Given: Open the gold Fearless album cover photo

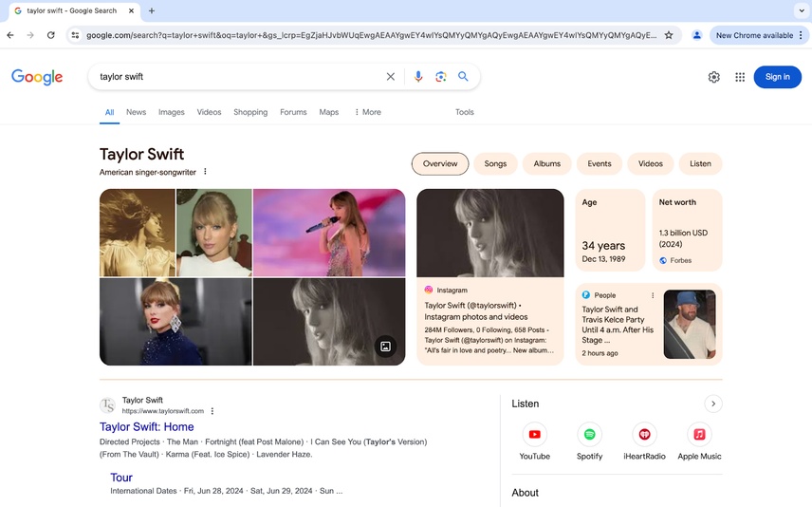Looking at the screenshot, I should pos(138,233).
